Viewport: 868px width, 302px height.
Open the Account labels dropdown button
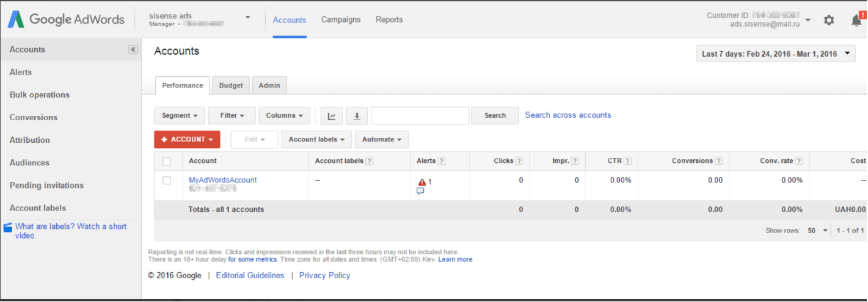tap(316, 139)
